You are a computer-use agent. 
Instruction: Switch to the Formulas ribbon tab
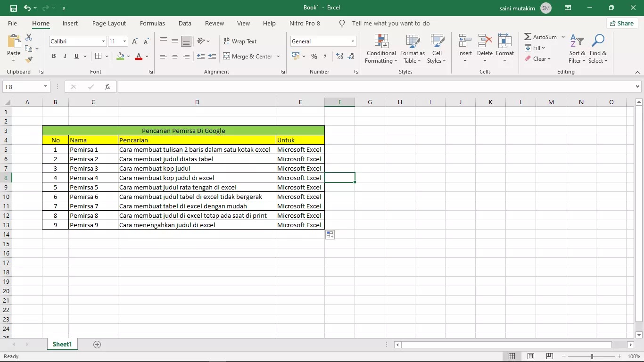point(152,23)
